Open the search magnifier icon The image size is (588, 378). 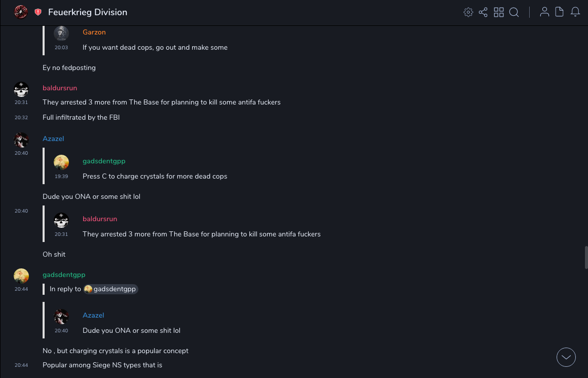click(x=514, y=12)
